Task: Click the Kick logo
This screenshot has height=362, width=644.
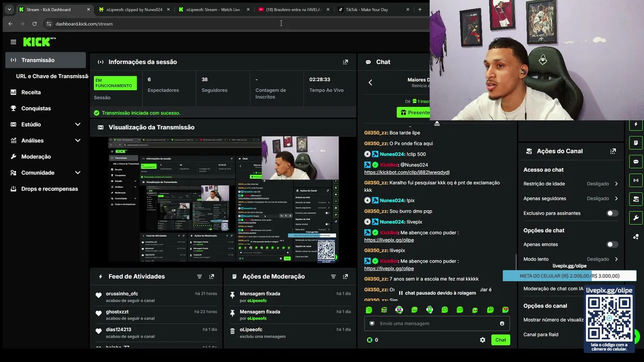Action: 39,42
